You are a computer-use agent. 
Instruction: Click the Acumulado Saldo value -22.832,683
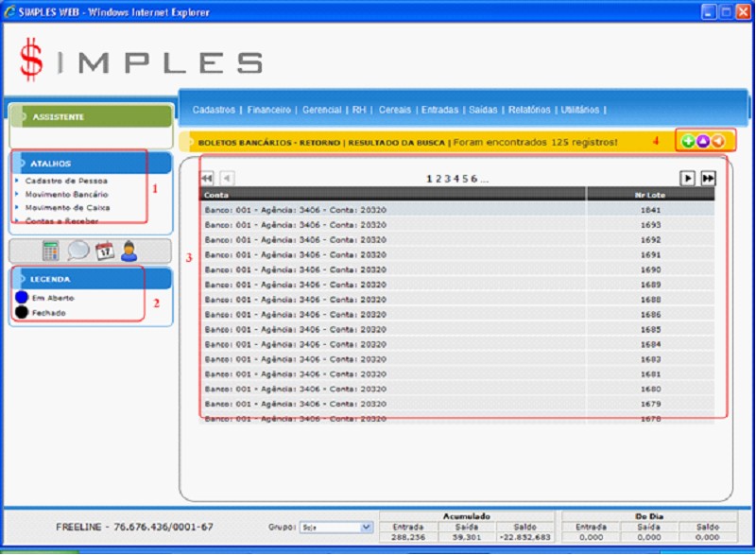click(x=525, y=537)
